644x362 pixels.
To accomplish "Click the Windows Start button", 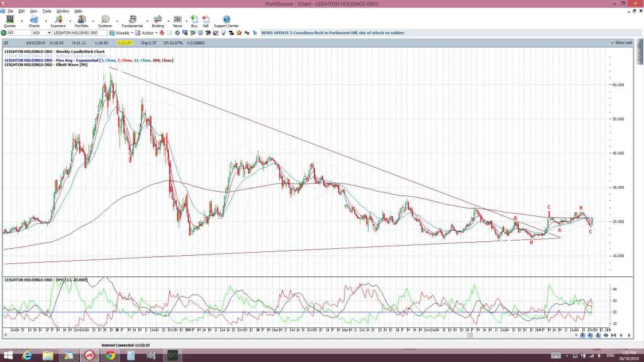I will (8, 356).
